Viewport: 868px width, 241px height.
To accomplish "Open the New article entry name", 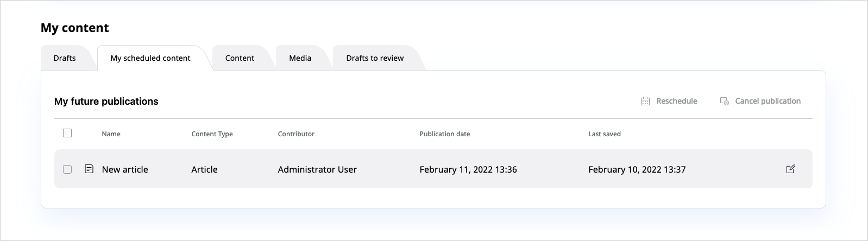I will click(125, 169).
